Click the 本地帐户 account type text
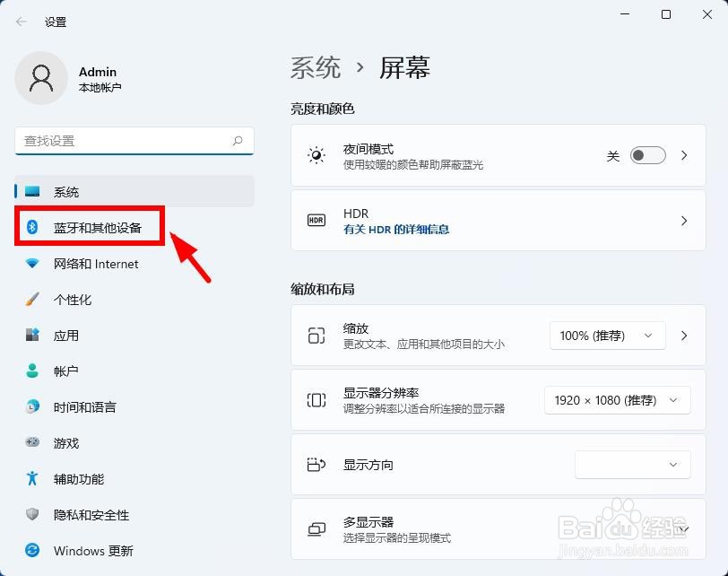Image resolution: width=728 pixels, height=576 pixels. click(x=100, y=87)
